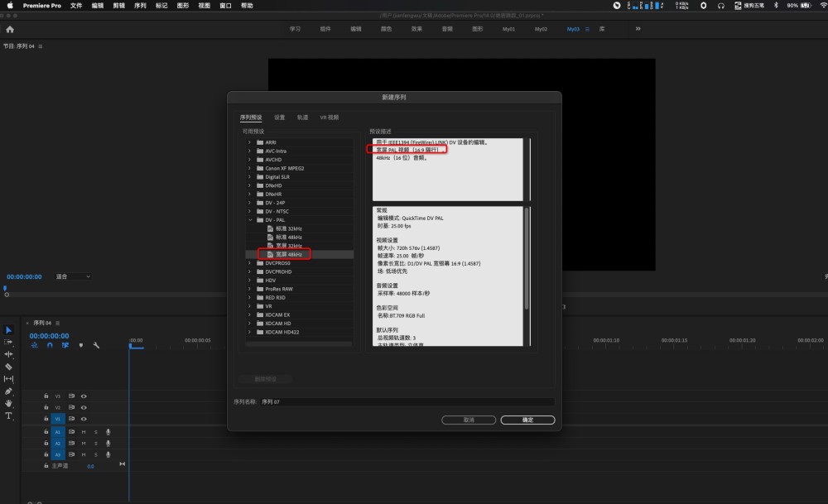Switch to the 轨道 tab
Screen dimensions: 828x504
(x=302, y=118)
